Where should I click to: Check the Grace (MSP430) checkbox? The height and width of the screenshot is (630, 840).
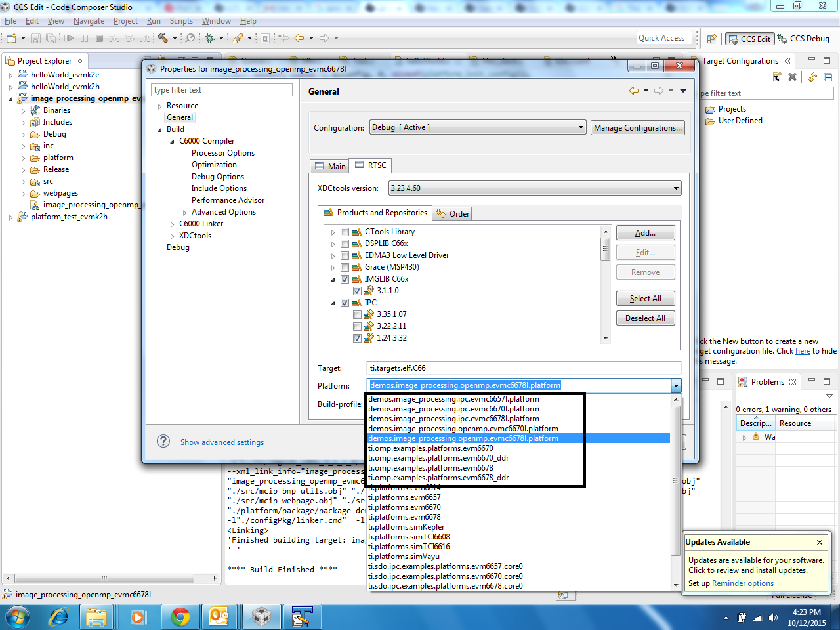[345, 267]
